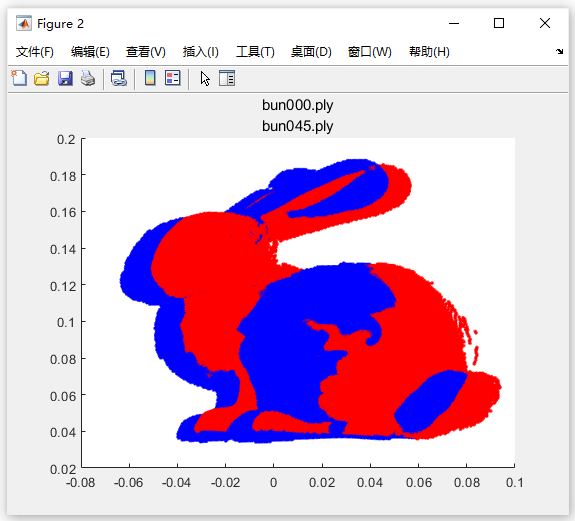Close the Figure 2 window
The width and height of the screenshot is (575, 521).
[x=545, y=23]
